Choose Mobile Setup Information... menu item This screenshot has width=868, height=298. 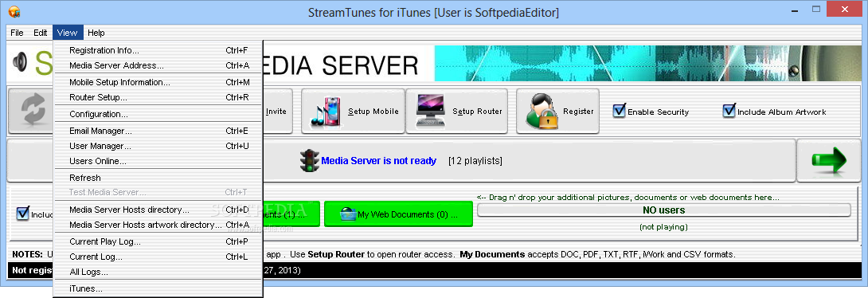click(158, 83)
